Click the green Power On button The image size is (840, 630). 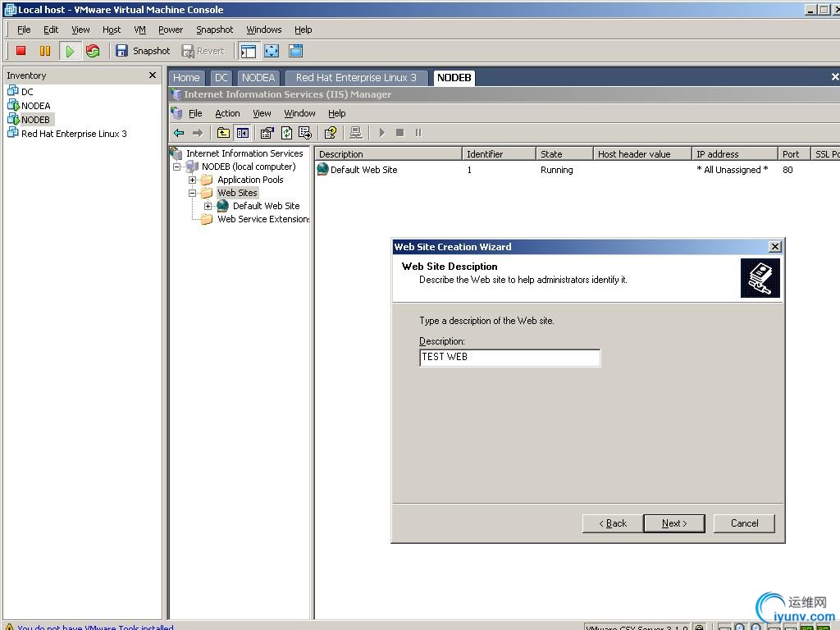(70, 51)
